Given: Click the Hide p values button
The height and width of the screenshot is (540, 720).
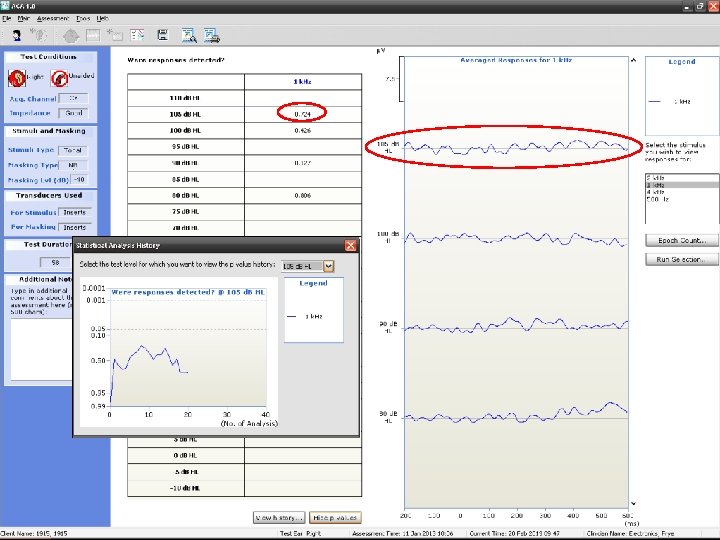Looking at the screenshot, I should [x=335, y=518].
